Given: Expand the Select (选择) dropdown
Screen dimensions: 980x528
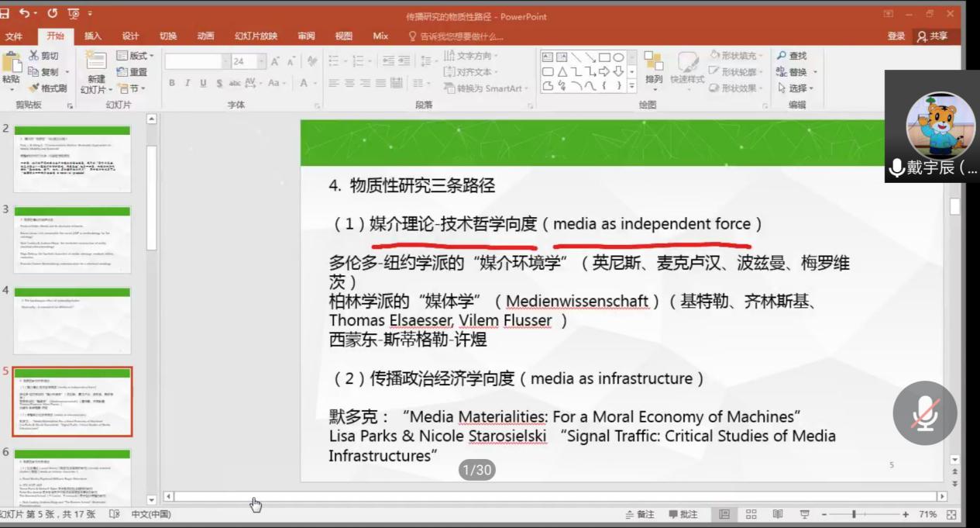Looking at the screenshot, I should pyautogui.click(x=797, y=88).
